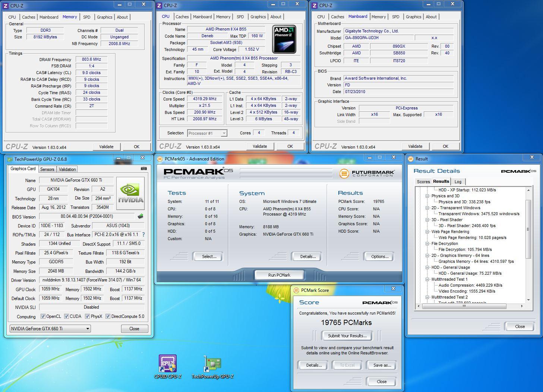Viewport: 543px width, 392px height.
Task: Switch to the Validation tab in GPU-Z
Action: [x=67, y=169]
